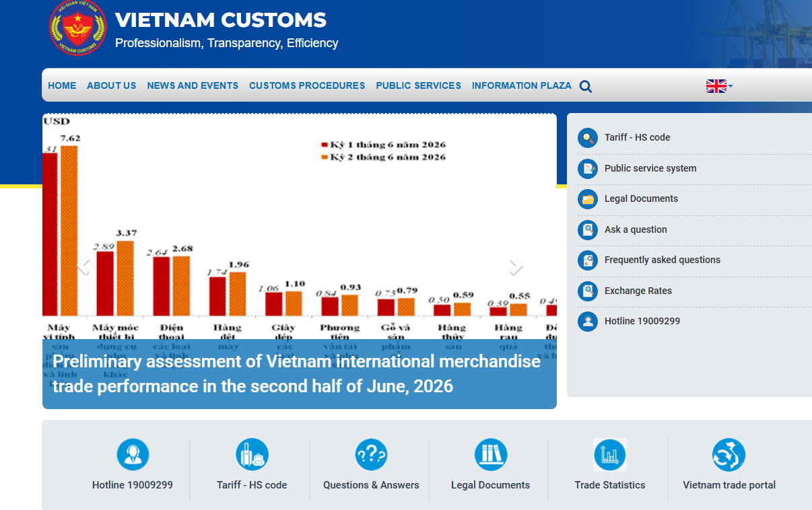Click the Legal Documents folder sidebar icon

588,199
